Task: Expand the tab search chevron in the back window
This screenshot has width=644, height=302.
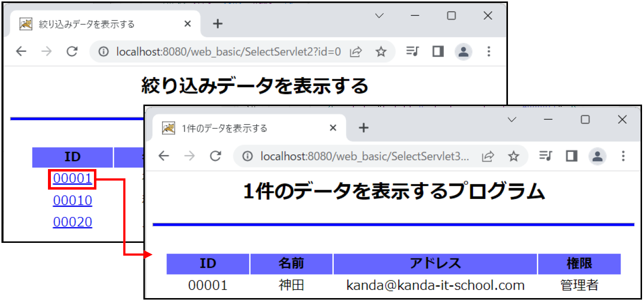Action: pos(379,16)
